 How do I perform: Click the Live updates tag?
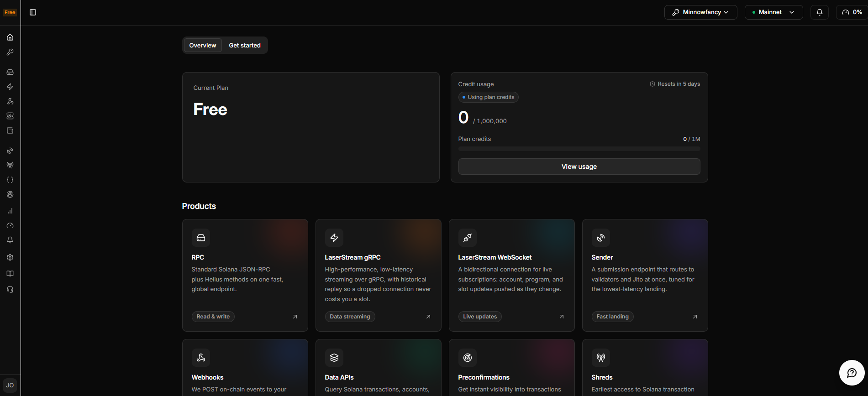point(480,317)
